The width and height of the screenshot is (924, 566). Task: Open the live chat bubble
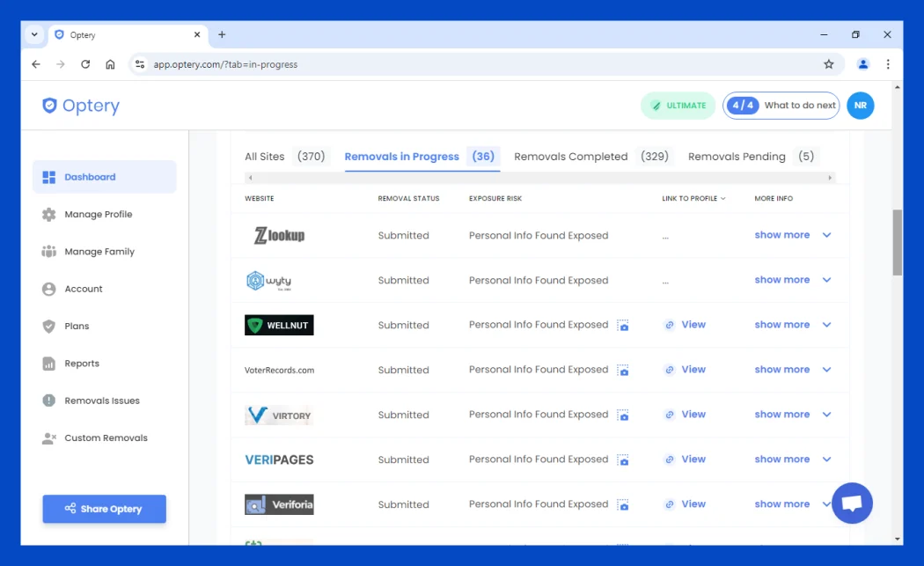852,503
